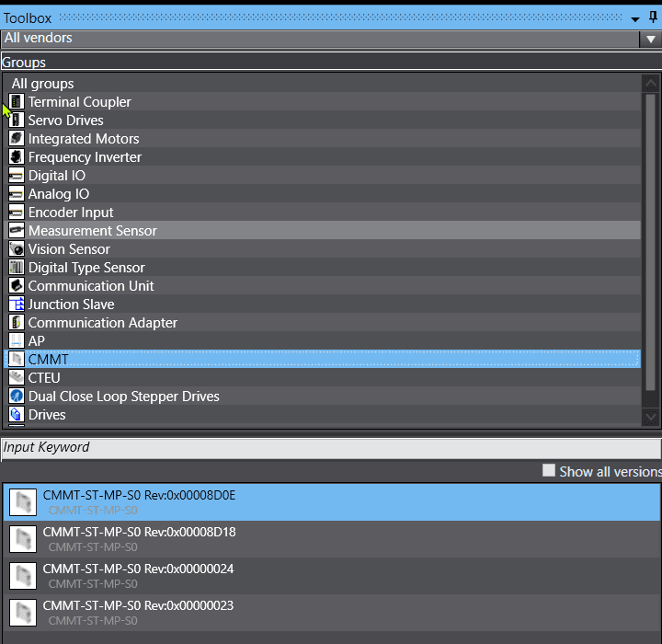This screenshot has height=644, width=662.
Task: Select CMMT-ST-MP-S0 Rev:0x00000024 device
Action: 332,576
